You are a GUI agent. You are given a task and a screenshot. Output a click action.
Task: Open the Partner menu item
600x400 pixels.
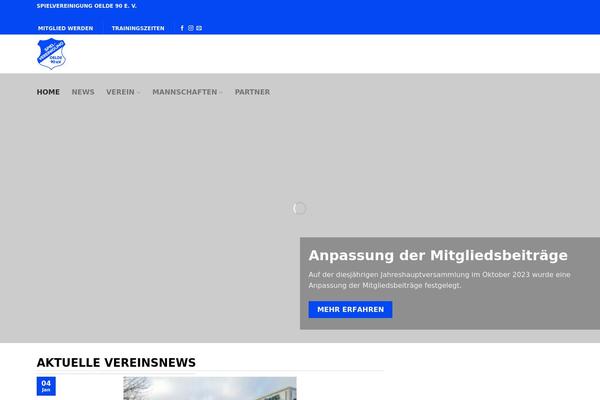[253, 92]
